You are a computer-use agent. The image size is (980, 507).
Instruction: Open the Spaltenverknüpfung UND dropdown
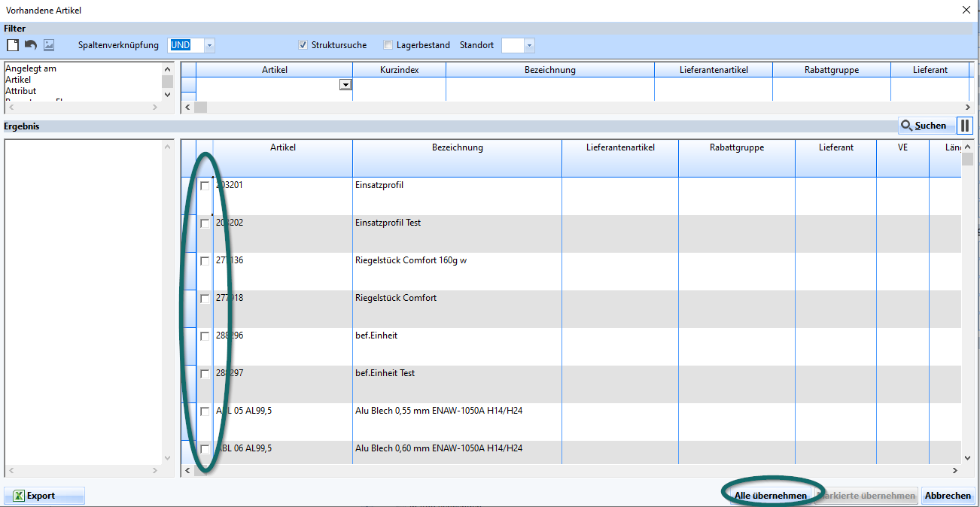[210, 45]
